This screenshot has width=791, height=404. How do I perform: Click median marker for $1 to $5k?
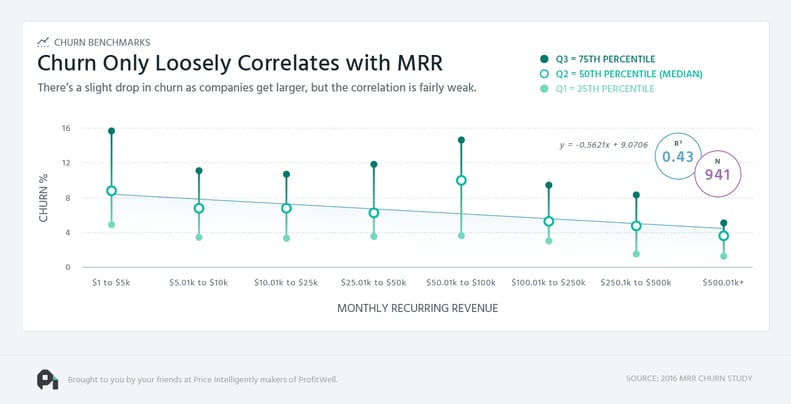(111, 191)
